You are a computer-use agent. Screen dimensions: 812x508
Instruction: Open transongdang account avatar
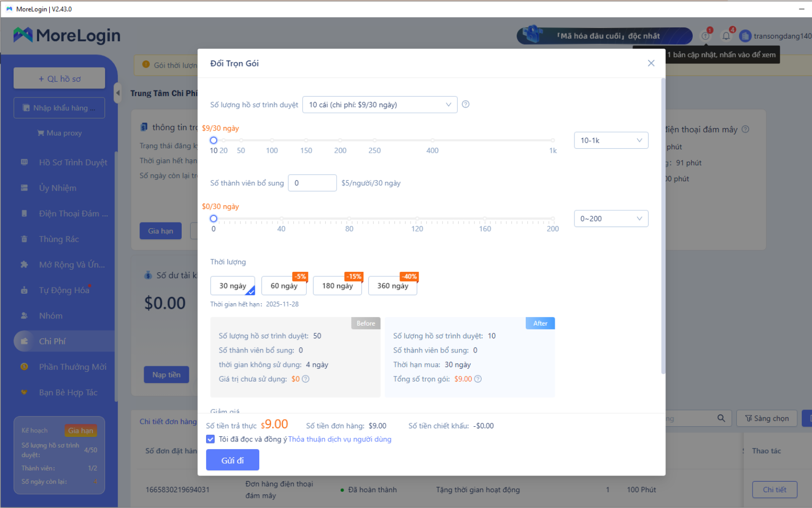click(x=745, y=36)
